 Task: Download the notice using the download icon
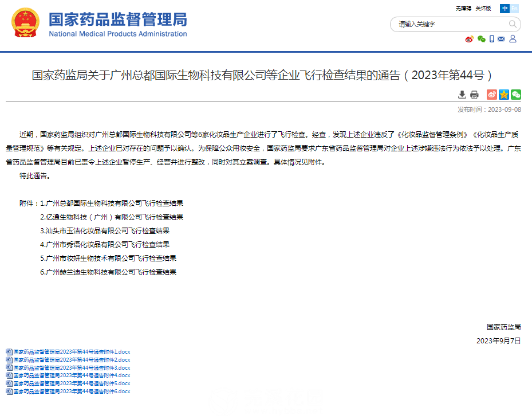point(462,95)
